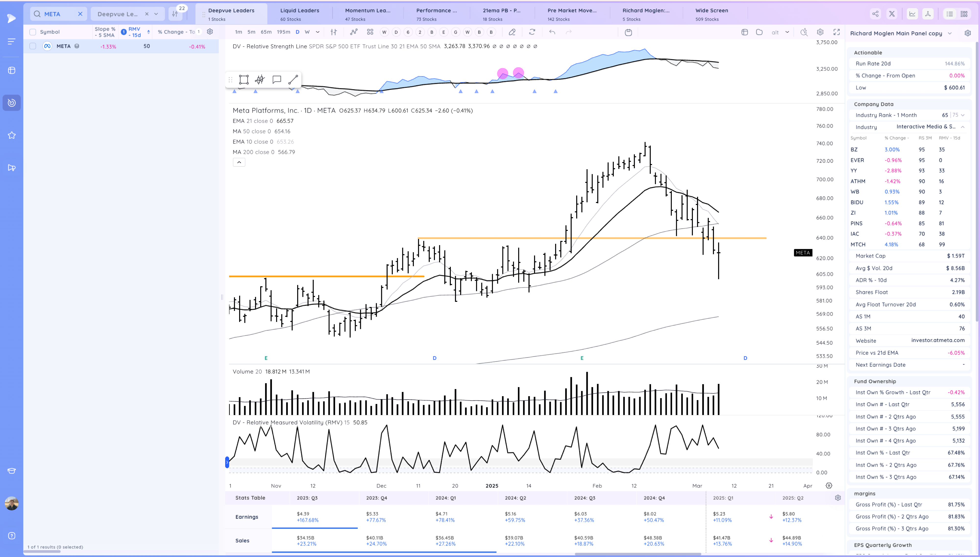Expand Richard Moglen Main Panel copy dropdown
This screenshot has height=557, width=980.
tap(949, 33)
